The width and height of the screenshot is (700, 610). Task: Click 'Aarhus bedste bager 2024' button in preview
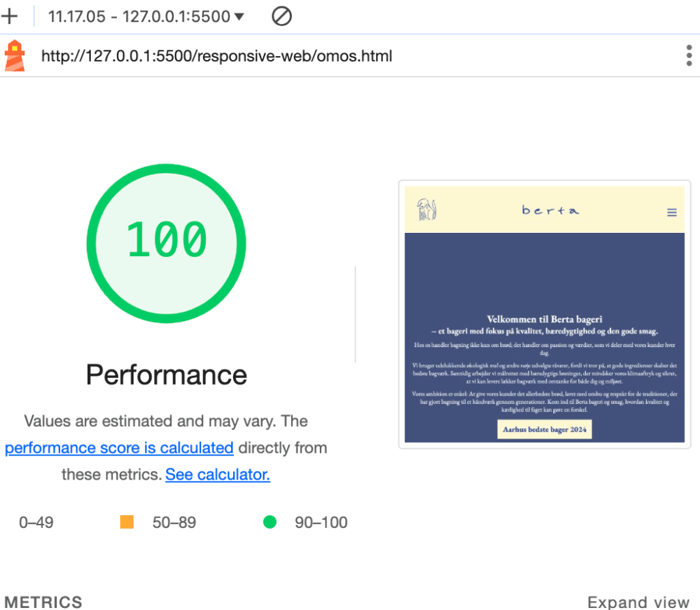pos(544,430)
